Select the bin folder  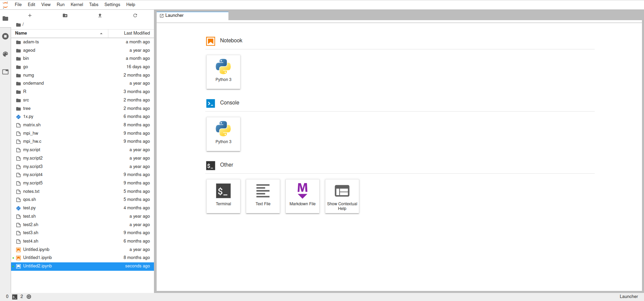coord(83,58)
